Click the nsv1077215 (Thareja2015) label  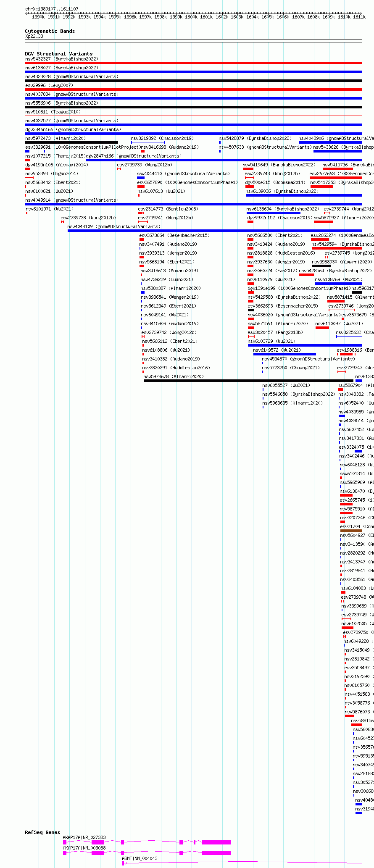55,156
